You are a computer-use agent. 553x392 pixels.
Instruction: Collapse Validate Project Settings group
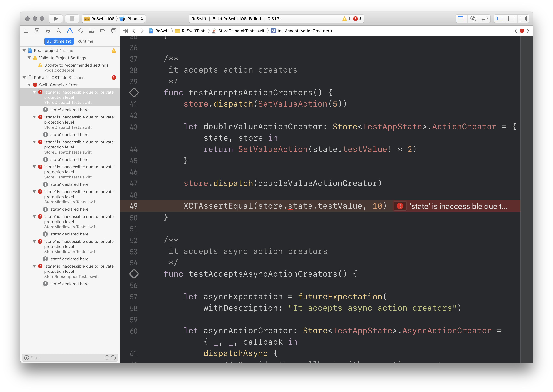pyautogui.click(x=29, y=58)
